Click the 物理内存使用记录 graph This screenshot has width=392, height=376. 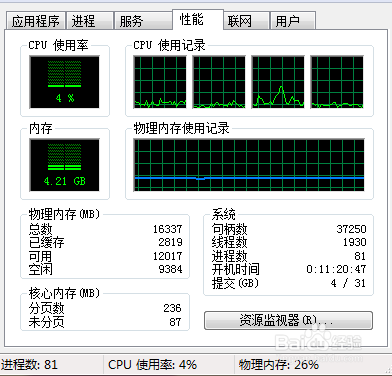pos(249,165)
